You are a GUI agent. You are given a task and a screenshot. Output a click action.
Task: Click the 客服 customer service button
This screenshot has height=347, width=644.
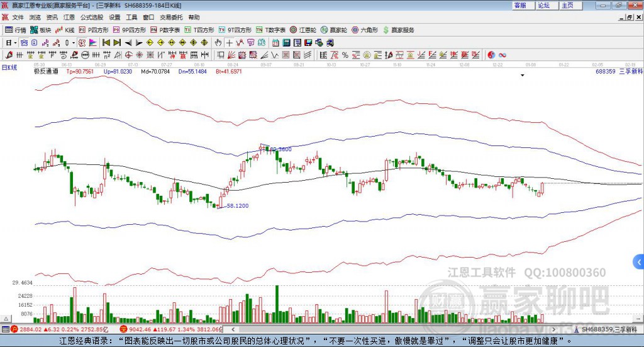pyautogui.click(x=523, y=5)
